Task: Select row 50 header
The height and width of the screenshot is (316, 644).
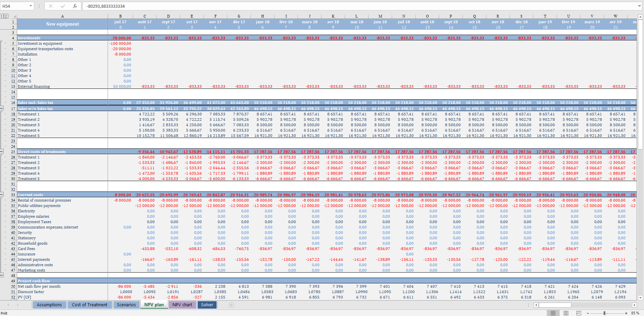Action: pos(13,286)
